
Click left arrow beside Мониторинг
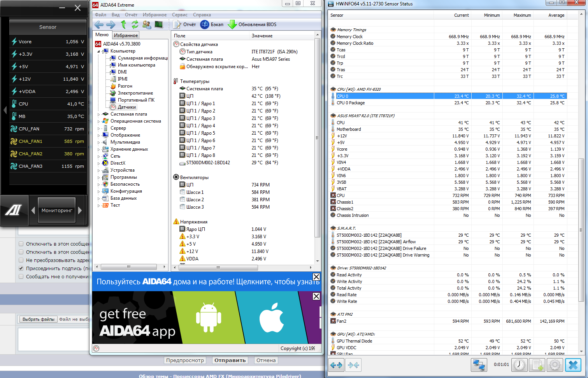point(33,210)
